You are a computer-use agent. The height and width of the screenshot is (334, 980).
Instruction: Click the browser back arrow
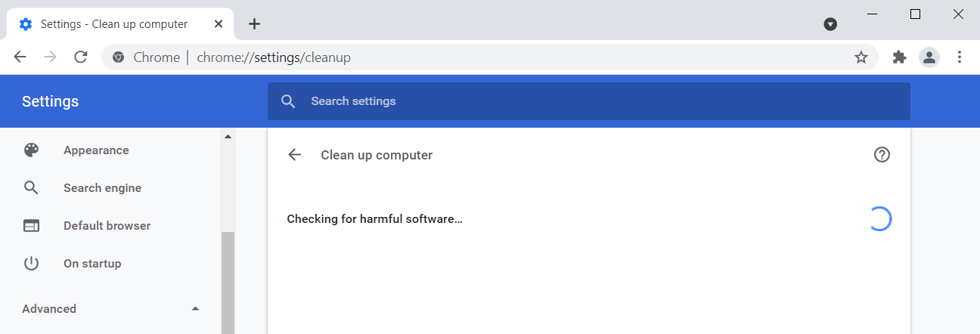[20, 57]
